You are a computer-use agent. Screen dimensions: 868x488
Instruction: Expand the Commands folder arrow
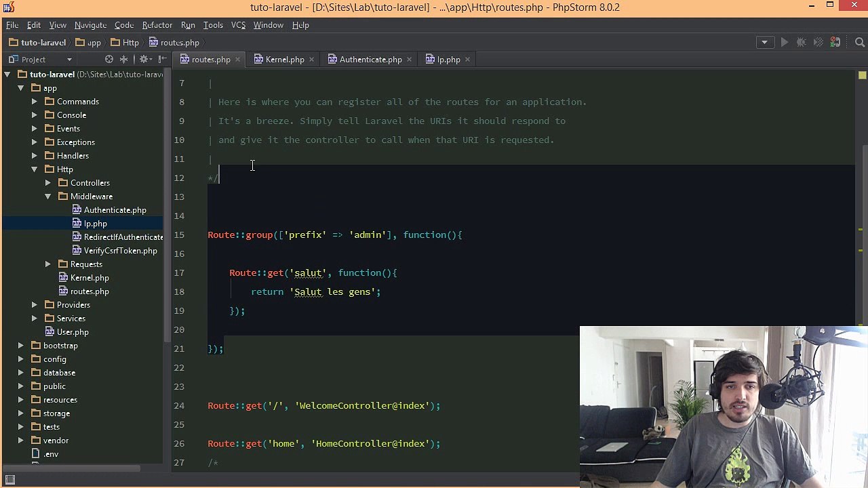coord(35,102)
